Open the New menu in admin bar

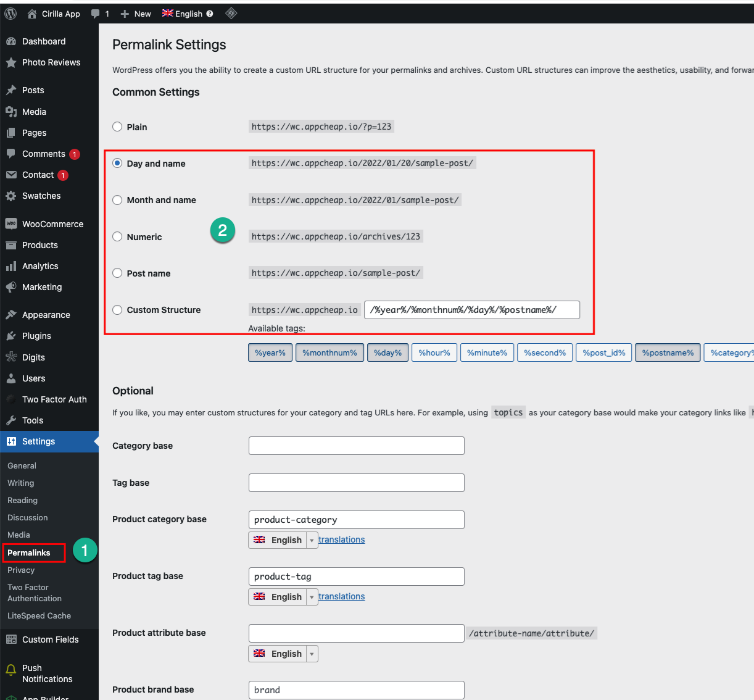(x=135, y=13)
